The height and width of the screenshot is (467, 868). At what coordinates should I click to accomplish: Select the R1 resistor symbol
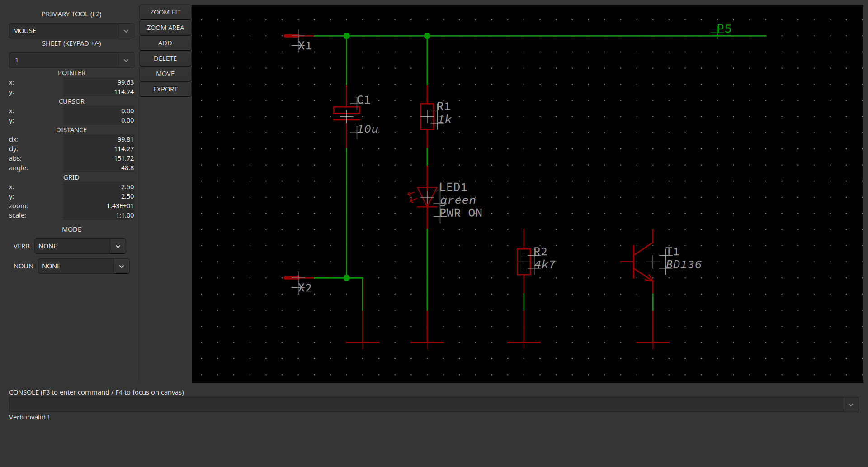tap(427, 117)
